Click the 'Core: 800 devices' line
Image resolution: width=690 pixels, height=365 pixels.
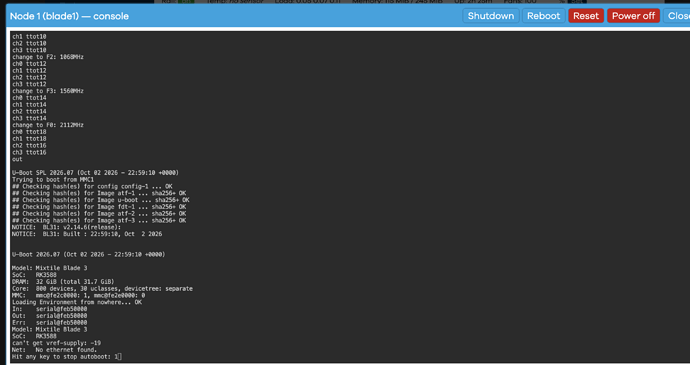click(x=103, y=289)
